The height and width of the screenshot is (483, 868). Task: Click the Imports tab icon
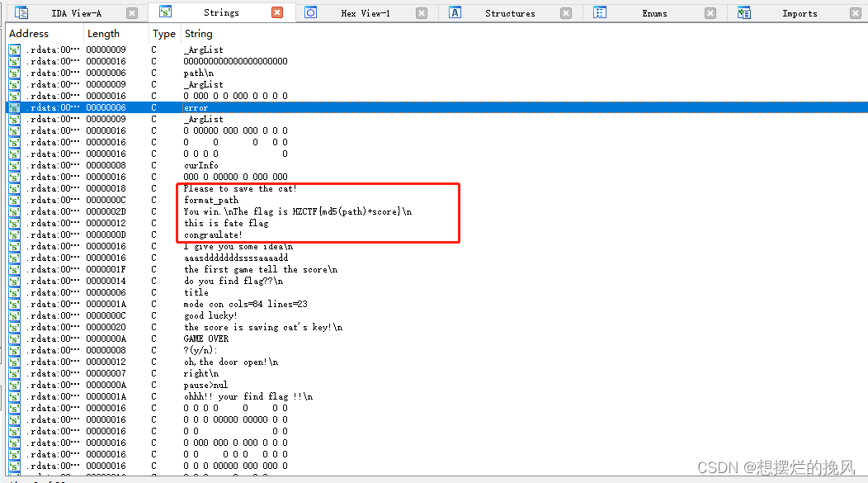click(745, 12)
